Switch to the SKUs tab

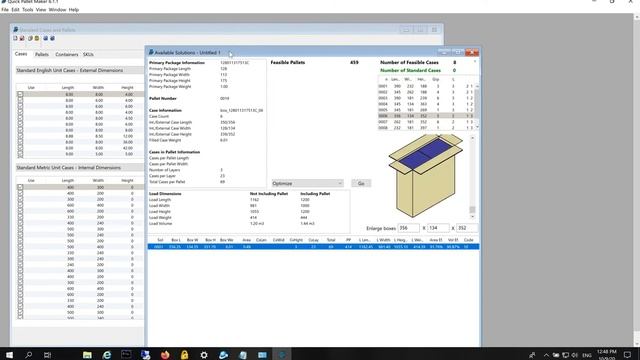pos(88,54)
